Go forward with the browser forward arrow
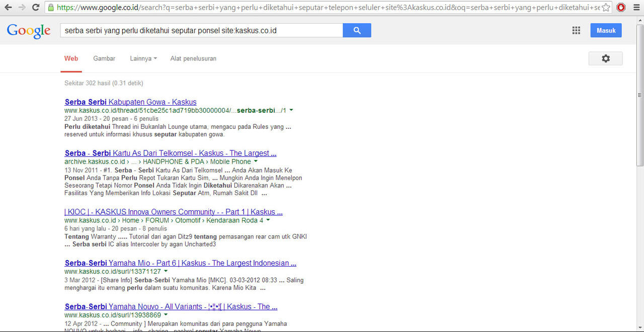 [22, 8]
